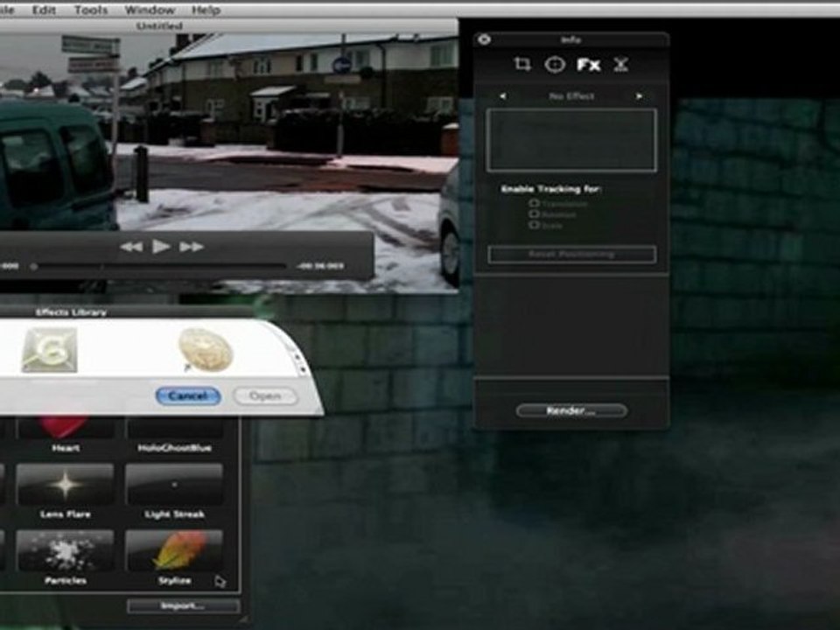Go to next effect with right arrow
The height and width of the screenshot is (630, 840).
(x=639, y=96)
